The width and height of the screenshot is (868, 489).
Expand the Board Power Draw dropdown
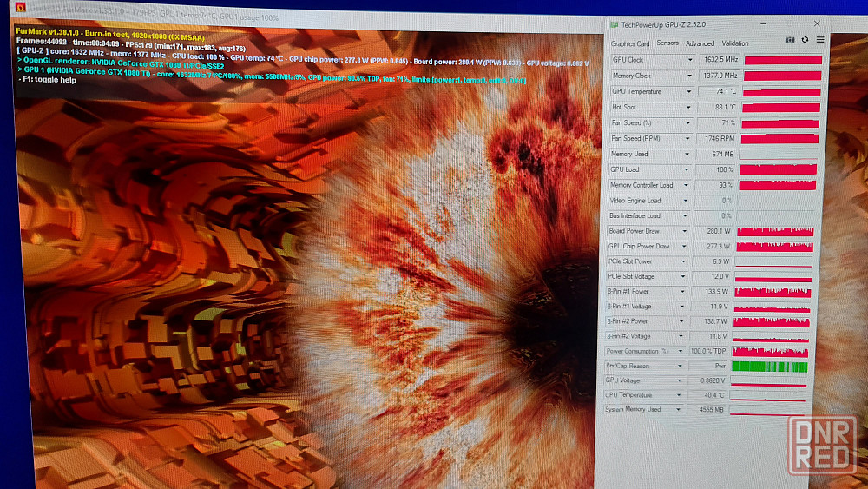click(x=686, y=231)
